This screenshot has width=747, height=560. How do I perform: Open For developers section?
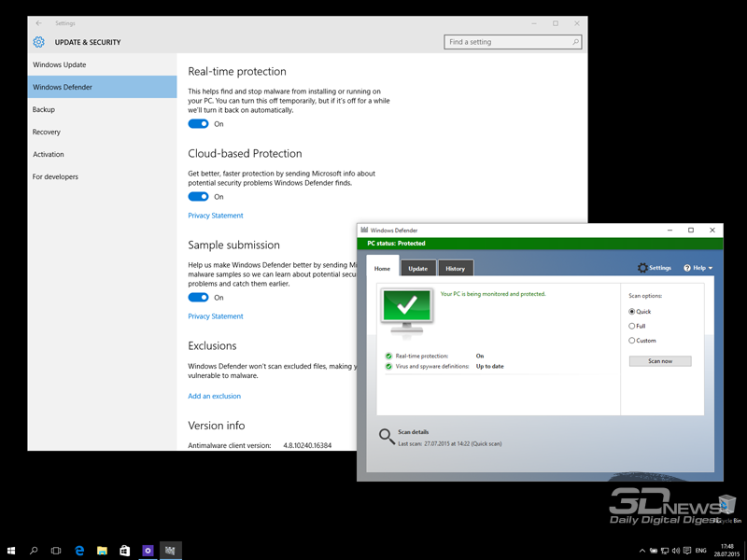102,176
